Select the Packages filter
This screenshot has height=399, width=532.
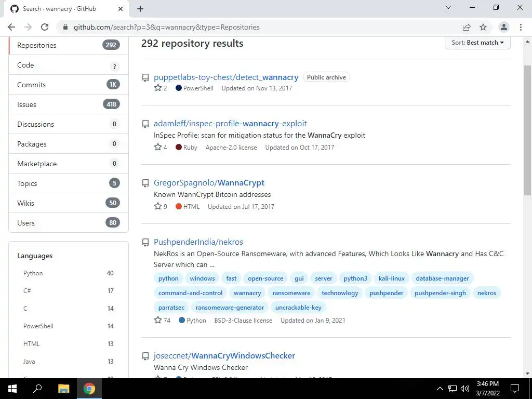pyautogui.click(x=69, y=144)
